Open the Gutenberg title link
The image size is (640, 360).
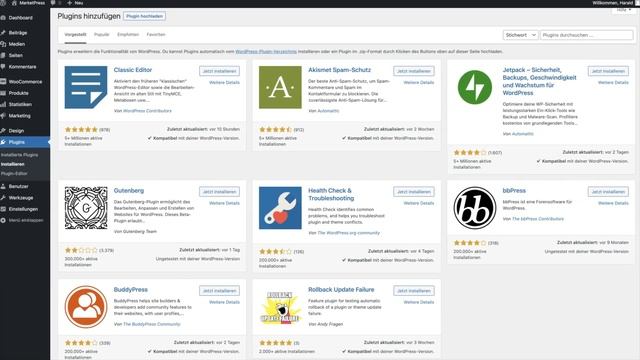[x=129, y=191]
